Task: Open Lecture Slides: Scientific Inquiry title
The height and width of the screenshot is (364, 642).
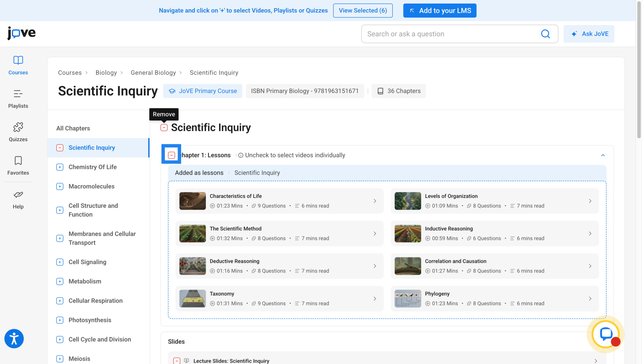Action: [231, 361]
